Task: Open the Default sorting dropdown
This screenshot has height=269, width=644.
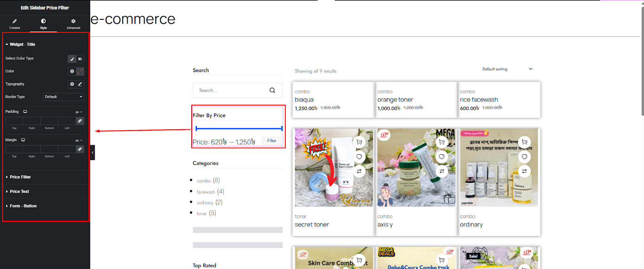Action: pos(507,69)
